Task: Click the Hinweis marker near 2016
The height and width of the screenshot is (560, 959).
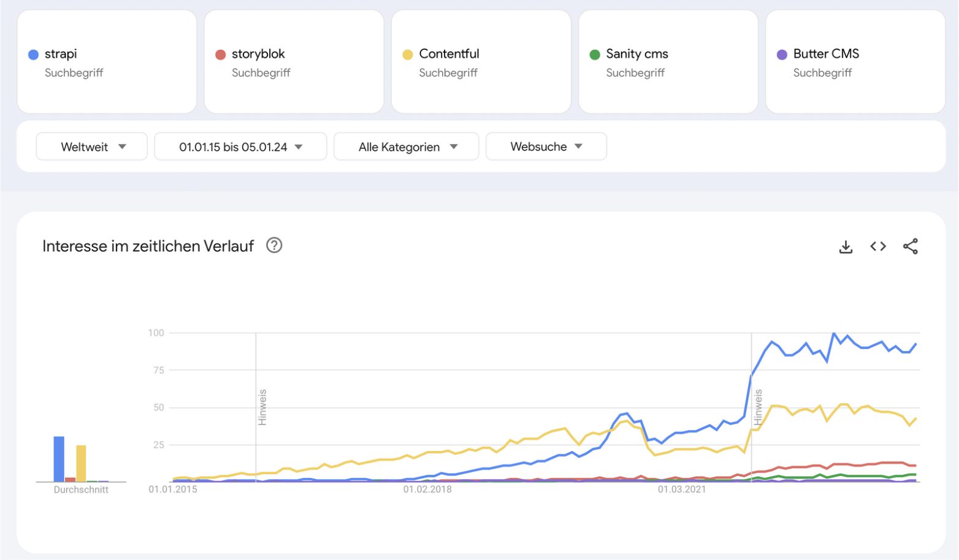Action: (x=262, y=407)
